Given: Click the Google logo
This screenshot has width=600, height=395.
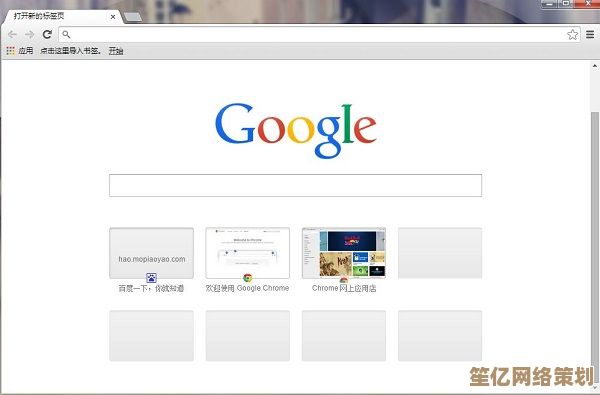Looking at the screenshot, I should [x=295, y=131].
